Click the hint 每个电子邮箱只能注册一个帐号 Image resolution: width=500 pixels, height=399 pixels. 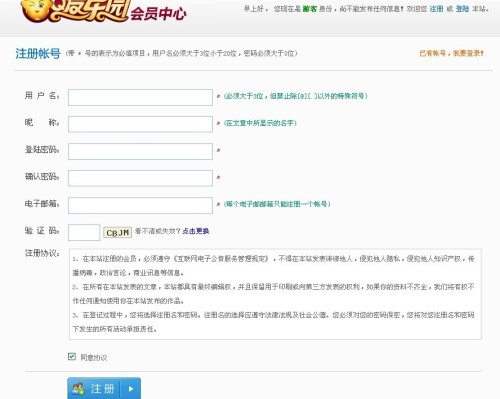(x=277, y=204)
